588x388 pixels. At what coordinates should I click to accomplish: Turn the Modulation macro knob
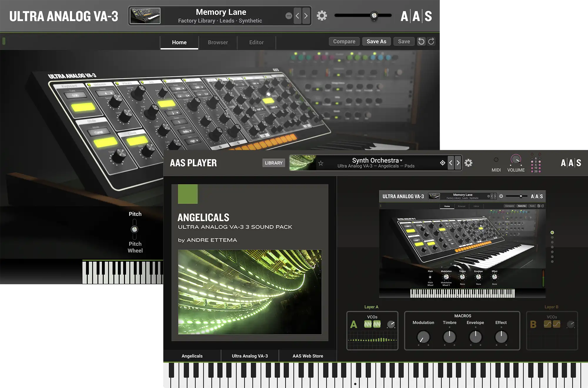423,337
